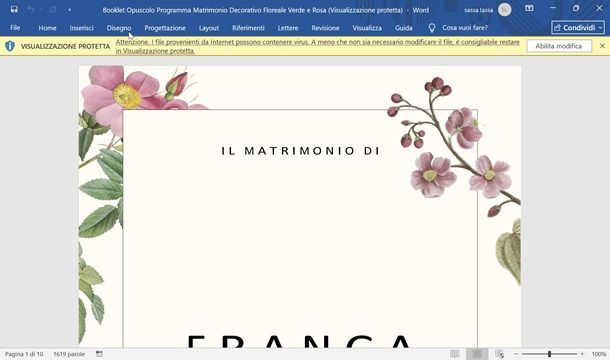Viewport: 610px width, 360px height.
Task: Click the lightbulb Tell Me icon
Action: [431, 28]
